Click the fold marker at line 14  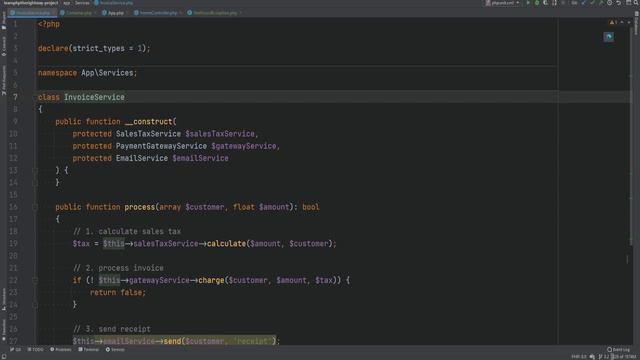click(35, 182)
